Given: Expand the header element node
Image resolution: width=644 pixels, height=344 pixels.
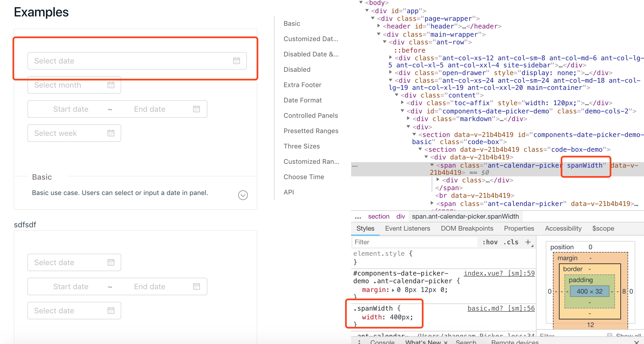Looking at the screenshot, I should (379, 26).
